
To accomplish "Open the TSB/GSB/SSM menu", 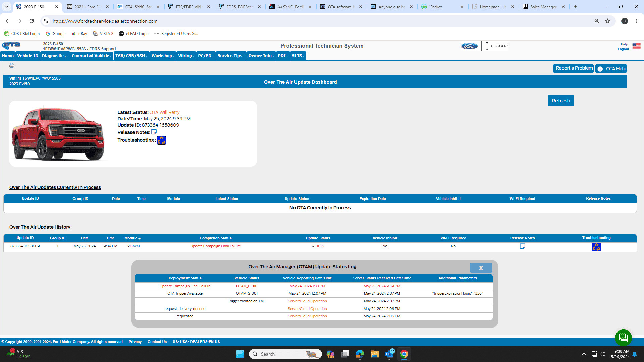I will tap(131, 56).
